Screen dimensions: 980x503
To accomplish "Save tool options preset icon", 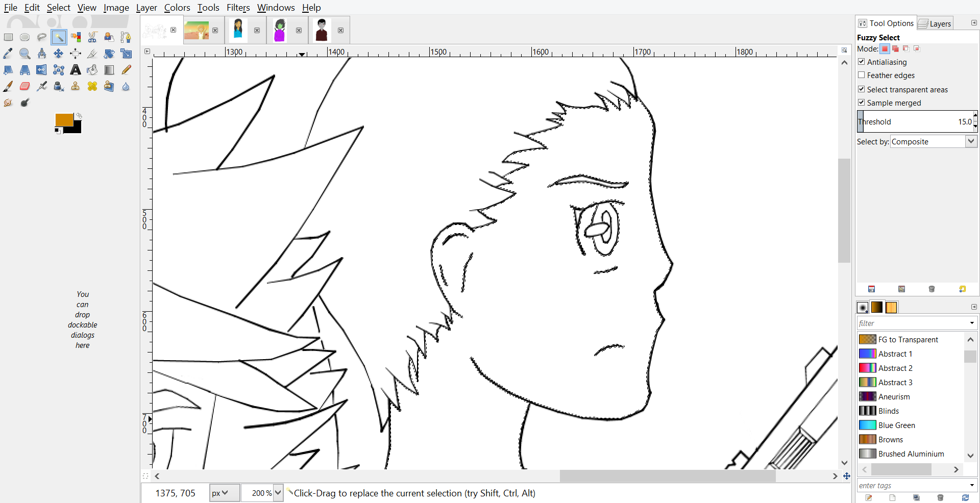I will pyautogui.click(x=872, y=289).
